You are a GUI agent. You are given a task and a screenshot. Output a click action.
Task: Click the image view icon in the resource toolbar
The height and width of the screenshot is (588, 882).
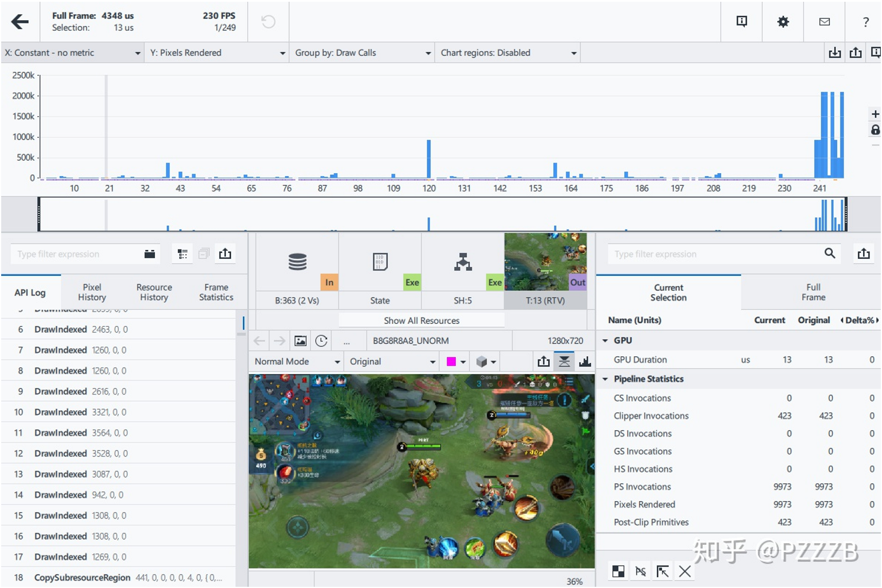click(300, 341)
